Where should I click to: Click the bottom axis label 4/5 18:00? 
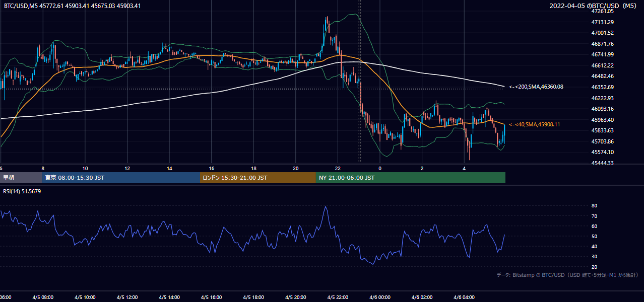(x=254, y=297)
